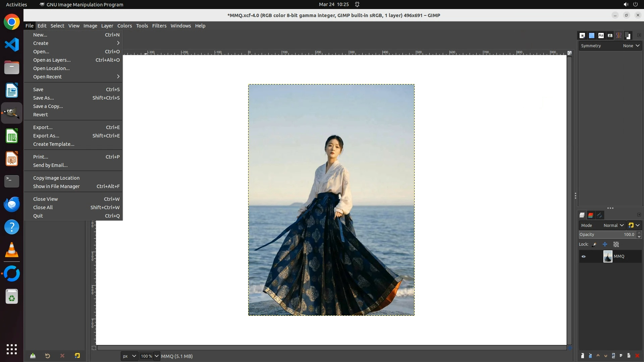Select Open as Layers menu entry
Image resolution: width=644 pixels, height=362 pixels.
pyautogui.click(x=52, y=60)
